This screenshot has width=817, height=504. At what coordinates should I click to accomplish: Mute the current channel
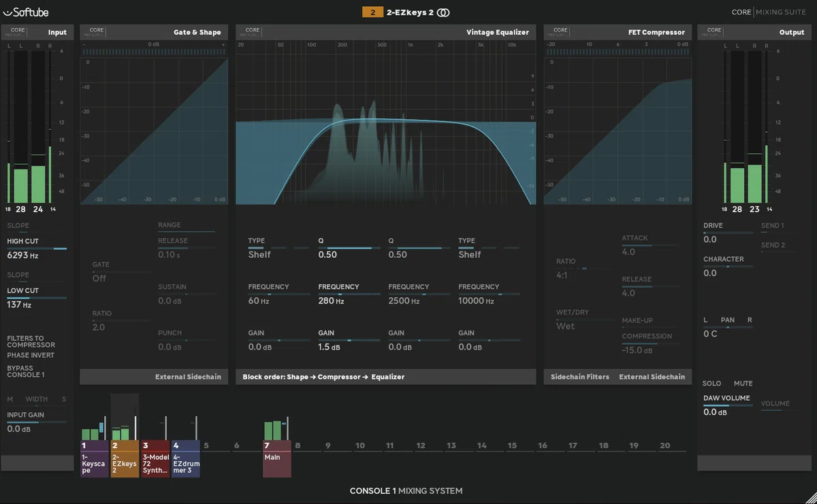743,384
